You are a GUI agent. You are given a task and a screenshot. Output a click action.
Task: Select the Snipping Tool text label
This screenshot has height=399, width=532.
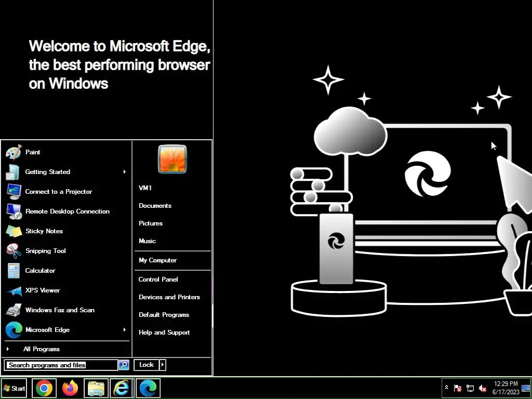pos(46,251)
